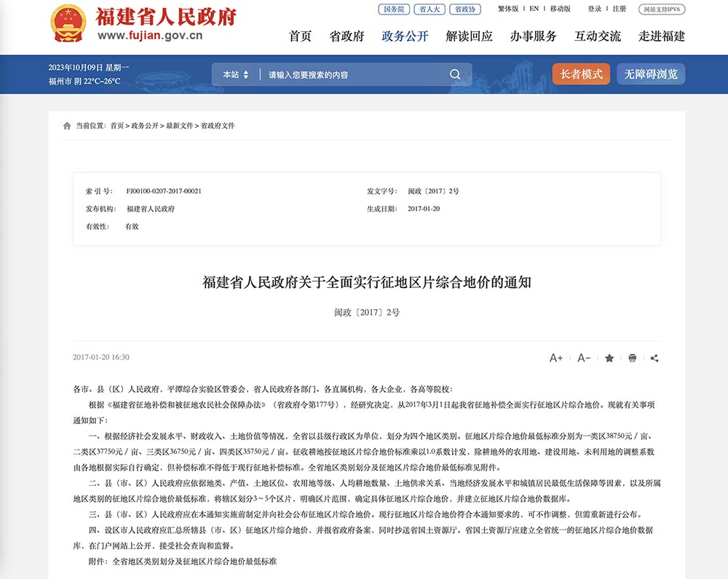Click the search magnifier icon
Image resolution: width=728 pixels, height=579 pixels.
click(455, 74)
